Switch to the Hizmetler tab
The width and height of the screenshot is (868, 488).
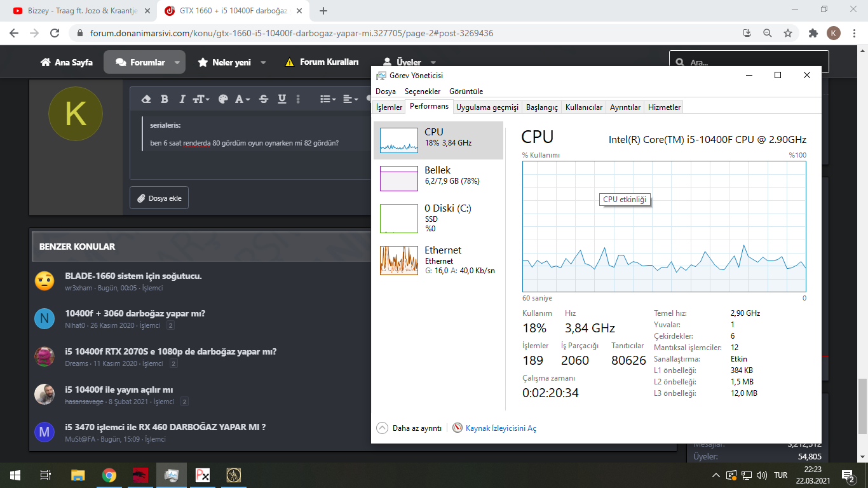665,107
